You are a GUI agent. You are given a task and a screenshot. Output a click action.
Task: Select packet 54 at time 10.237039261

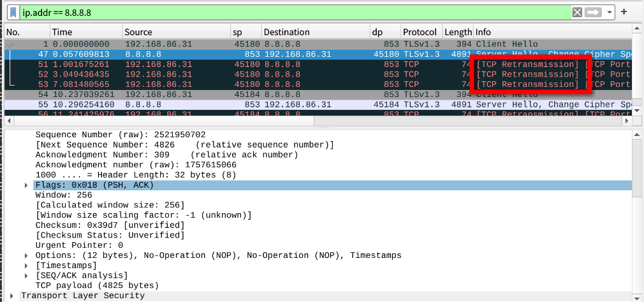[x=318, y=94]
